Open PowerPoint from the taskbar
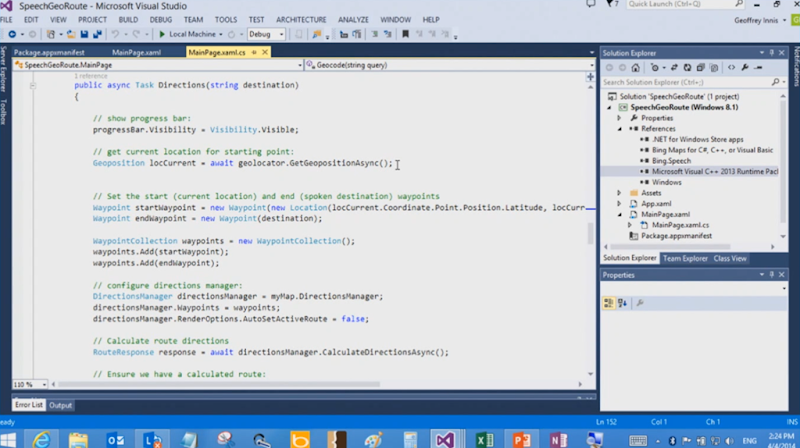 pyautogui.click(x=521, y=439)
